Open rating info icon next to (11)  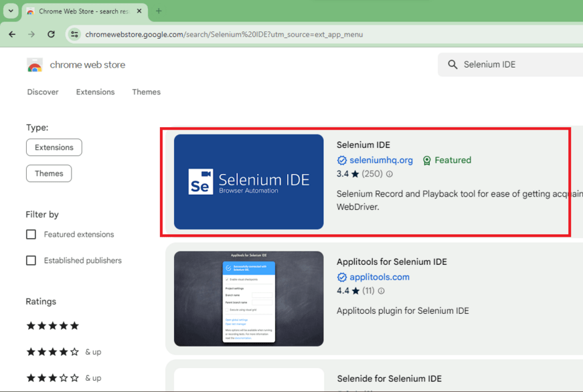(381, 291)
